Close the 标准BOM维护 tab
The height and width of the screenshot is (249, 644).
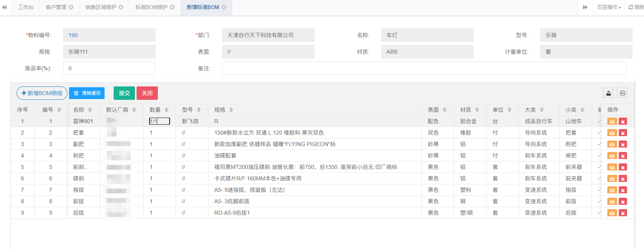pos(172,7)
